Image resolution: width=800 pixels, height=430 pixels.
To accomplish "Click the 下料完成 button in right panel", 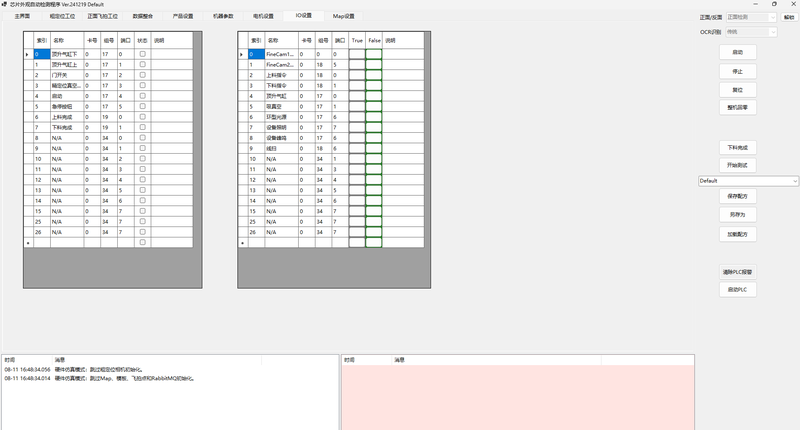I will [x=738, y=147].
